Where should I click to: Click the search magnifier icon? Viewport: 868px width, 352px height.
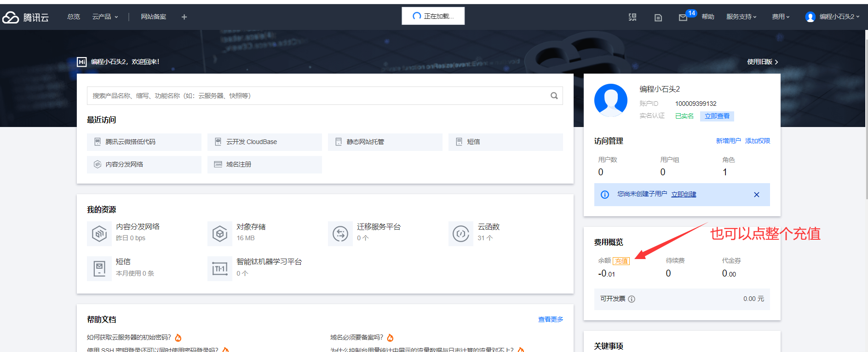click(554, 96)
